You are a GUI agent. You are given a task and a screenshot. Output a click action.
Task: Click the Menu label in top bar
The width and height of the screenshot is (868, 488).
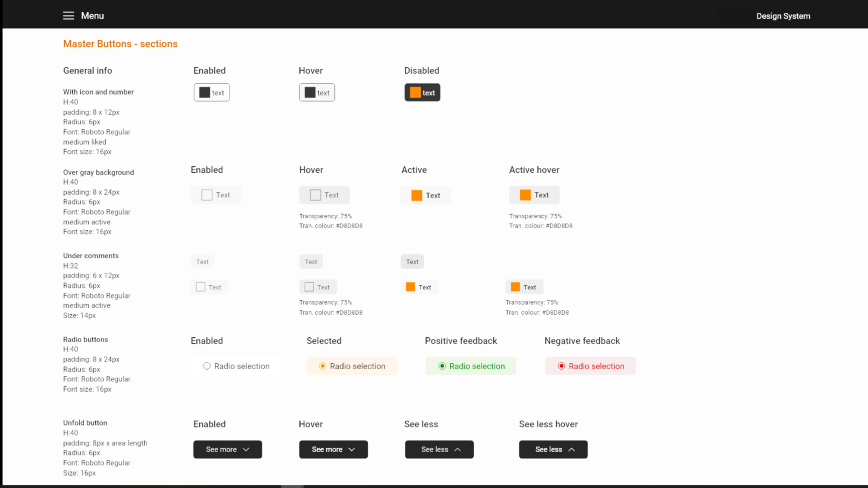[93, 16]
